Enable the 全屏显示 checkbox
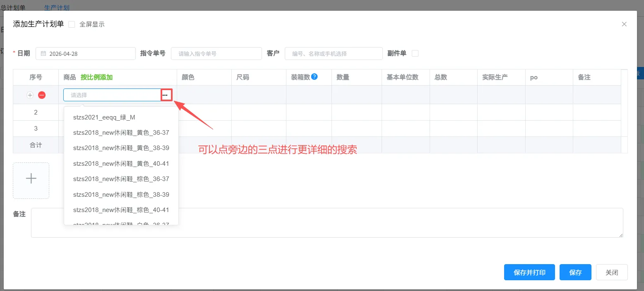Image resolution: width=644 pixels, height=291 pixels. [x=72, y=24]
